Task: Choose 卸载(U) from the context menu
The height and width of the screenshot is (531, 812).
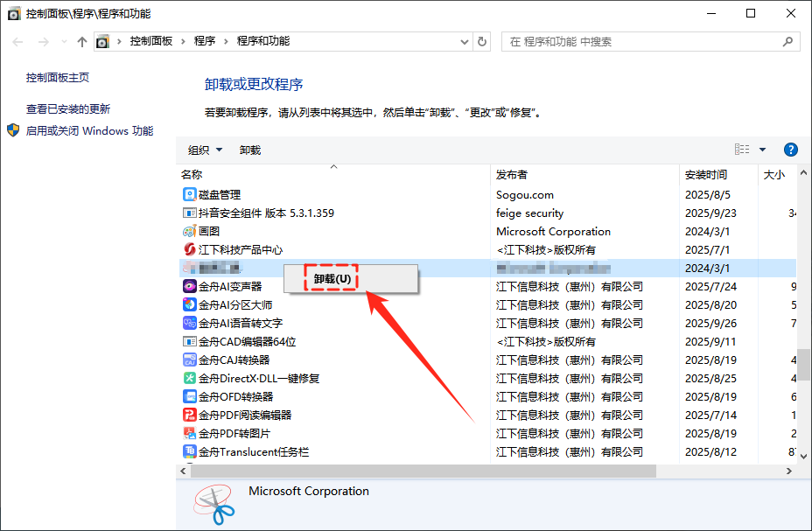Action: point(332,279)
